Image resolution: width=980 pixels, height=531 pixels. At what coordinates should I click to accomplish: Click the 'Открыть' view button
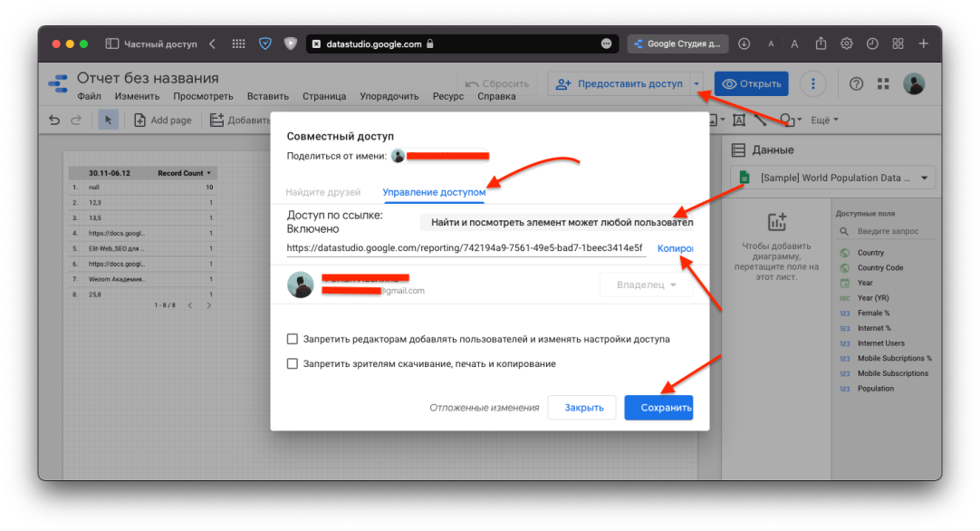pos(751,83)
